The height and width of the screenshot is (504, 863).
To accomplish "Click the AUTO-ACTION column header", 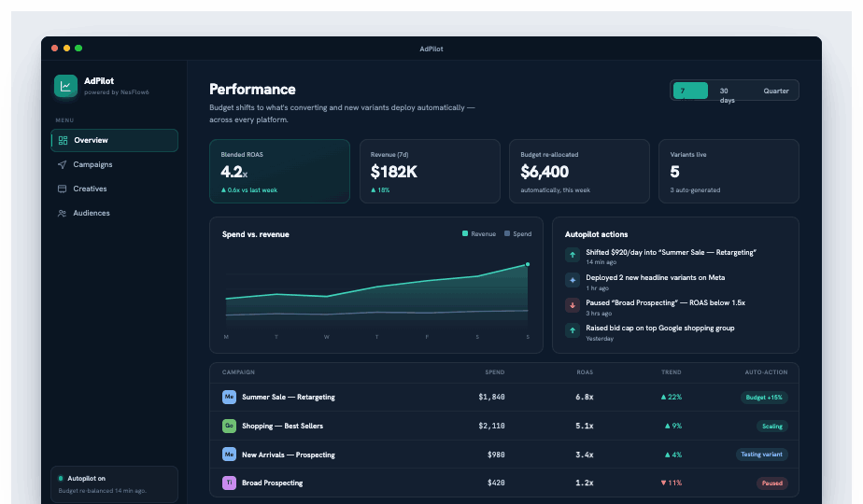I will pos(766,372).
